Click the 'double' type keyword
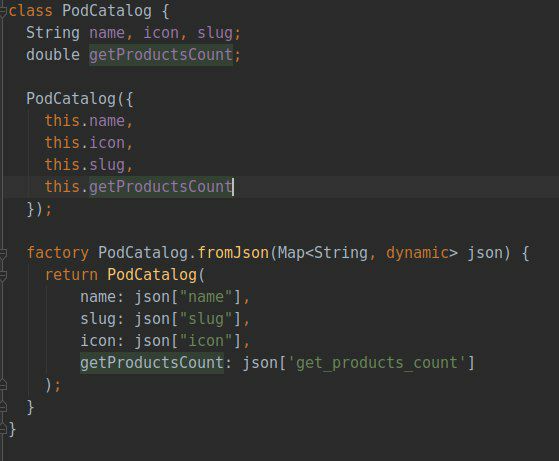Image resolution: width=559 pixels, height=461 pixels. [x=53, y=55]
